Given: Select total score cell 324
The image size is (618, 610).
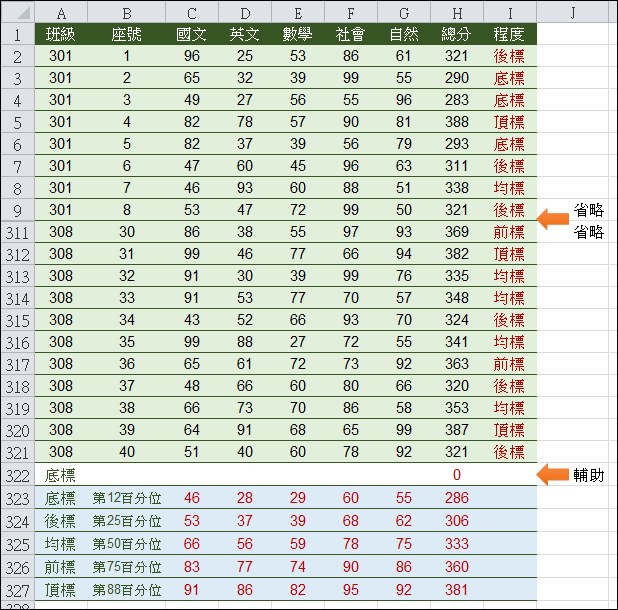Looking at the screenshot, I should (x=457, y=320).
